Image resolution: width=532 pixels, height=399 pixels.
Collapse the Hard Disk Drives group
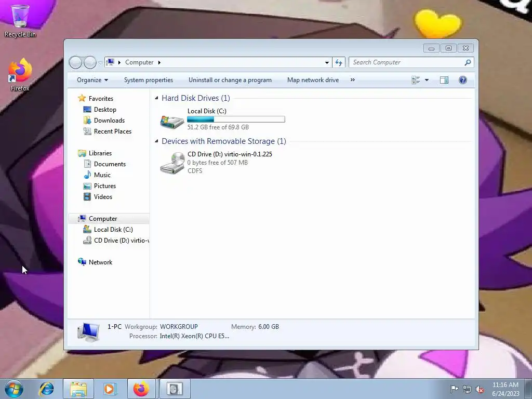(x=156, y=98)
